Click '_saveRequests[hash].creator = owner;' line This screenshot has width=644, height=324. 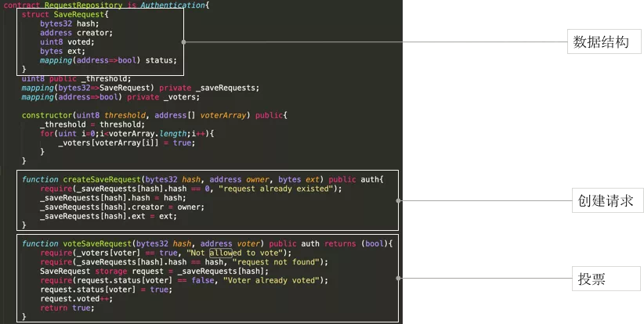(x=122, y=207)
